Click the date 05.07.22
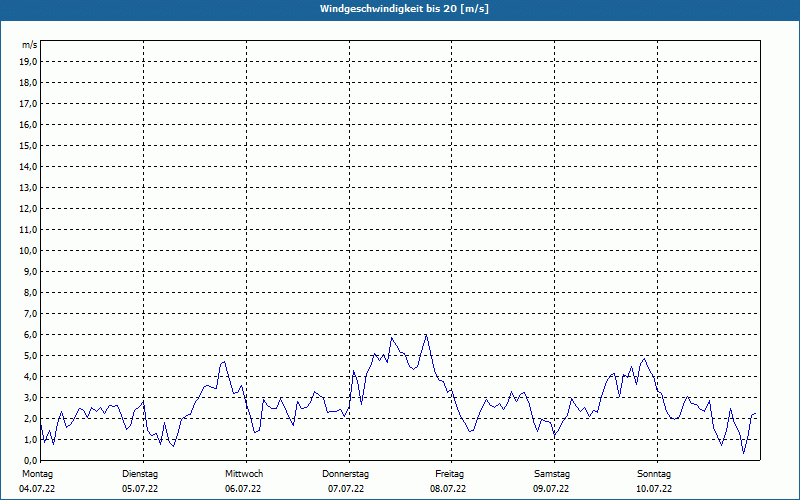The image size is (800, 500). click(x=140, y=489)
